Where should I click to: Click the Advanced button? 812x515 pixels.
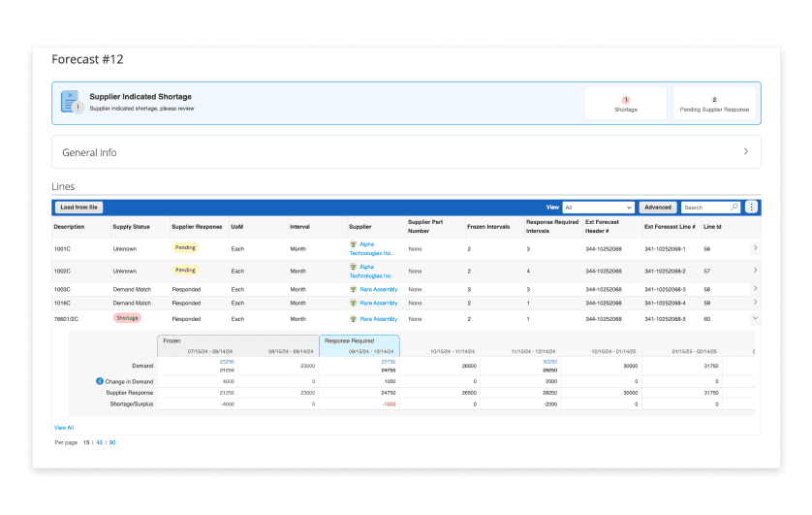coord(658,208)
